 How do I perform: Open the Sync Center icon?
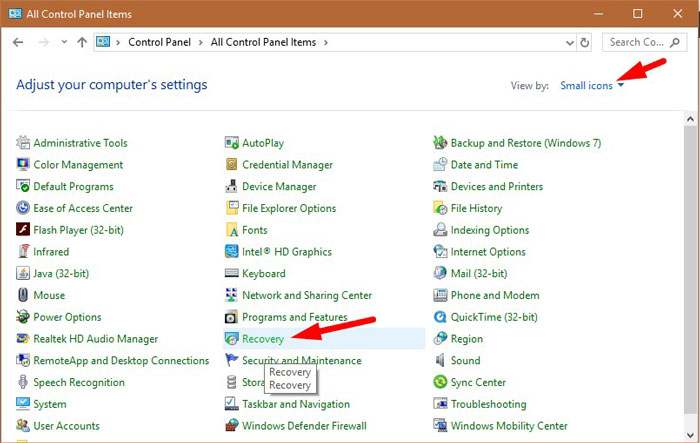point(440,382)
